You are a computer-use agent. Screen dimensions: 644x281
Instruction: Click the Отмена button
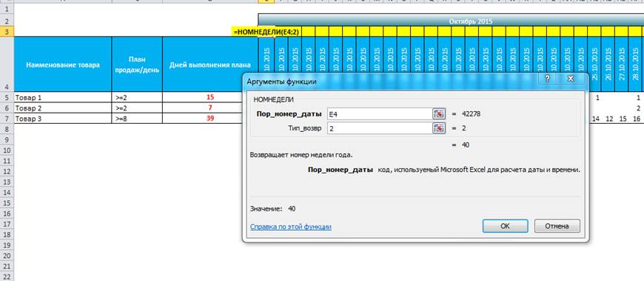[557, 226]
